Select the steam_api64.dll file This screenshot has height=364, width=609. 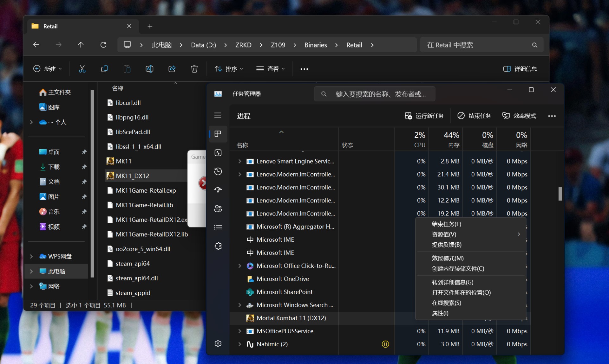[x=137, y=278]
